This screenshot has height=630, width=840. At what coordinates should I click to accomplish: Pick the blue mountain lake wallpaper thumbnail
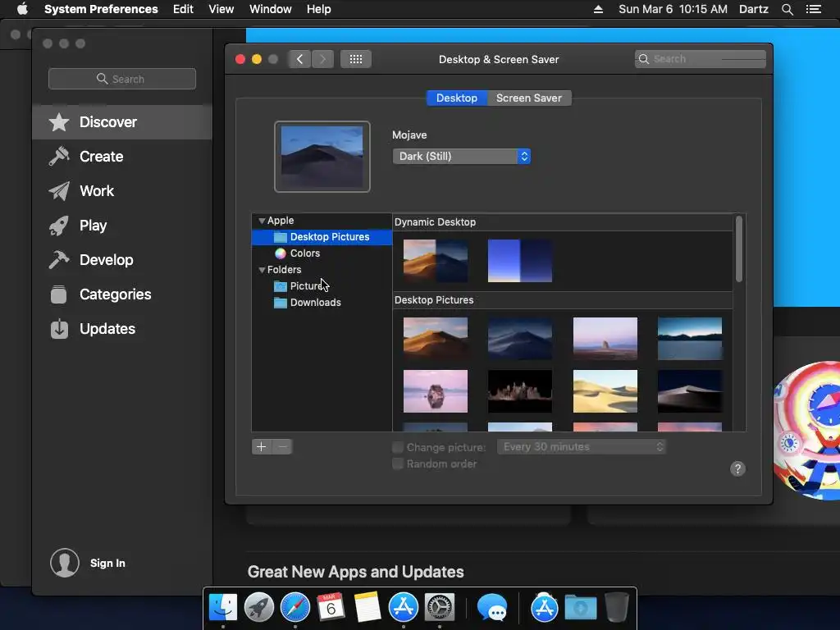[689, 339]
